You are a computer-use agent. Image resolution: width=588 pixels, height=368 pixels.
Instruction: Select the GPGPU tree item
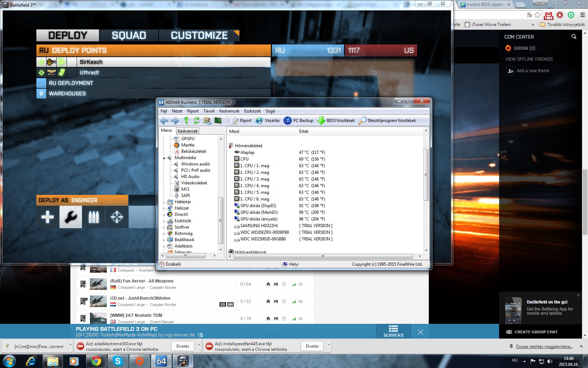[188, 139]
